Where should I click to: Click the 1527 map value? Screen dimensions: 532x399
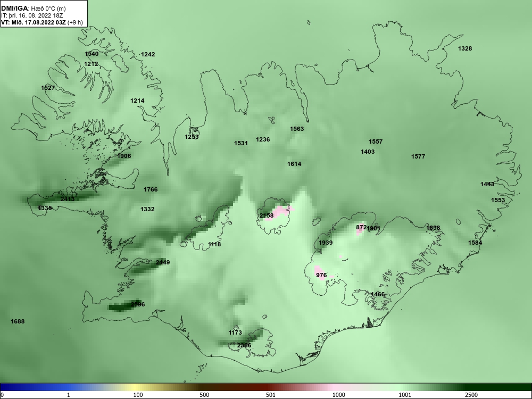pos(48,88)
